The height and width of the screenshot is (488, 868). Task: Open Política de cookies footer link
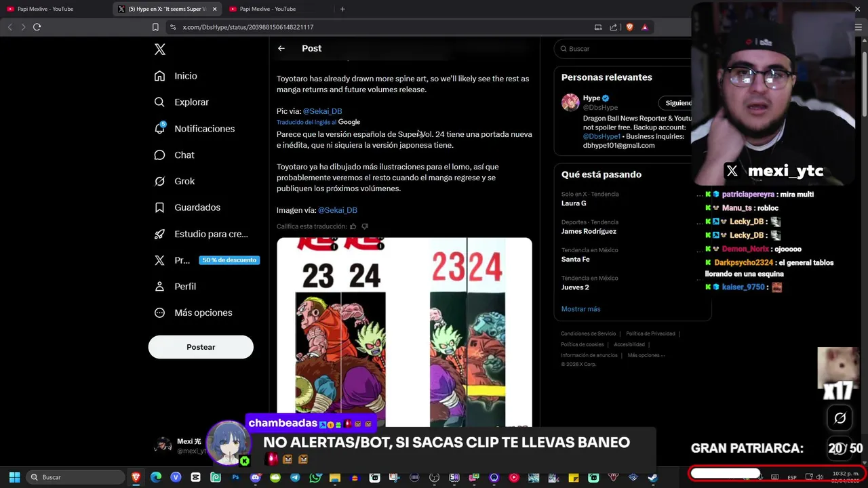pos(583,344)
